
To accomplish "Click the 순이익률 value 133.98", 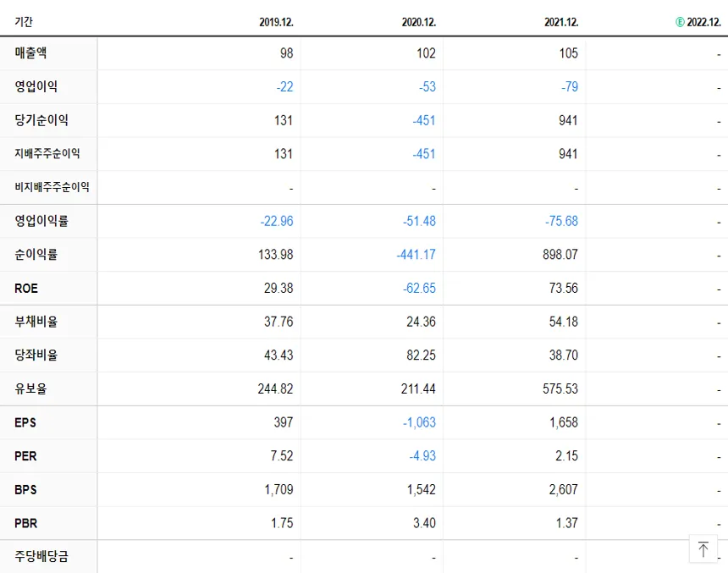I will [276, 255].
